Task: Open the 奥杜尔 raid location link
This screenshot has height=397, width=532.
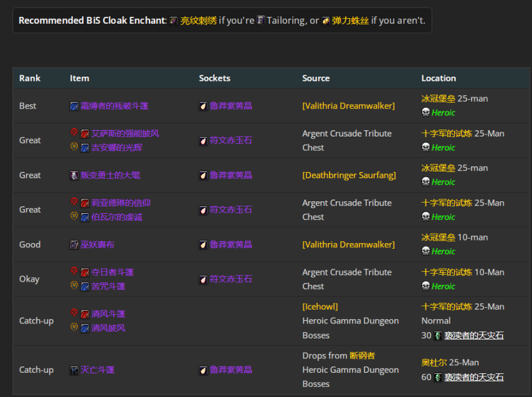Action: tap(434, 362)
